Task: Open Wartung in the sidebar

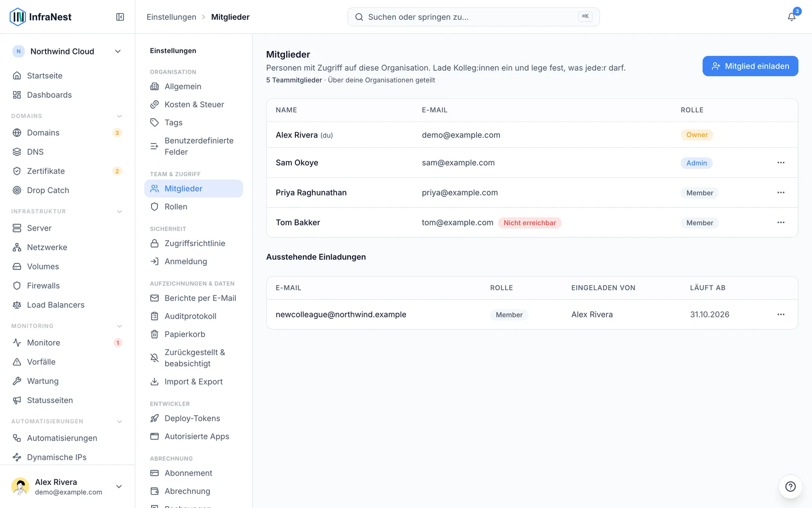Action: coord(67,381)
